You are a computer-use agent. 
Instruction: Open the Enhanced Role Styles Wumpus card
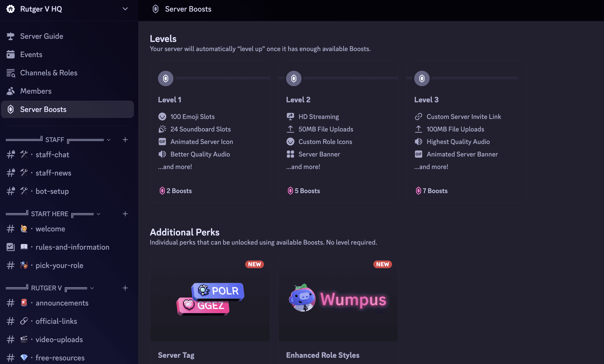338,309
